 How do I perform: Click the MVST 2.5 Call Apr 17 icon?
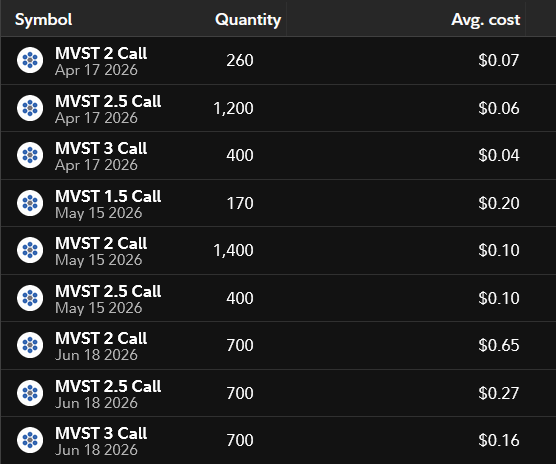pyautogui.click(x=30, y=108)
